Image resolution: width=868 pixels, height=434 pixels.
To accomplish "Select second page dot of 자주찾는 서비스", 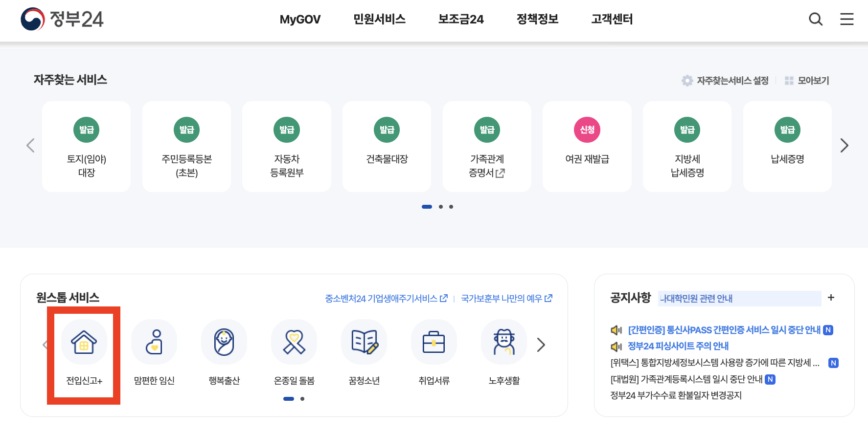I will tap(441, 207).
